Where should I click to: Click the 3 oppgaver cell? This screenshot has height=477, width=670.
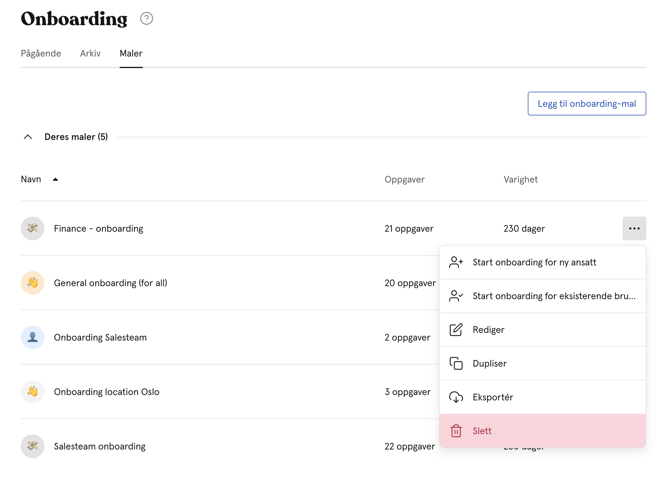(x=407, y=392)
